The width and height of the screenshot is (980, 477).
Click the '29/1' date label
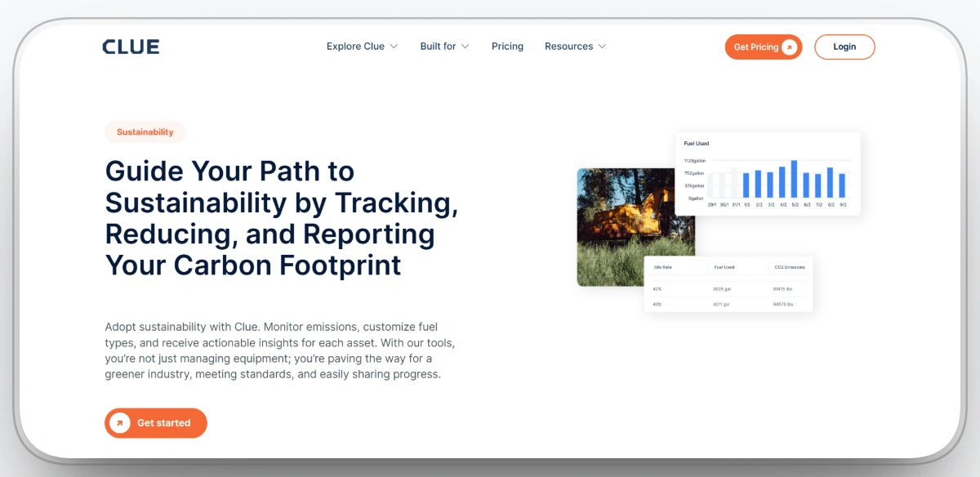coord(712,205)
